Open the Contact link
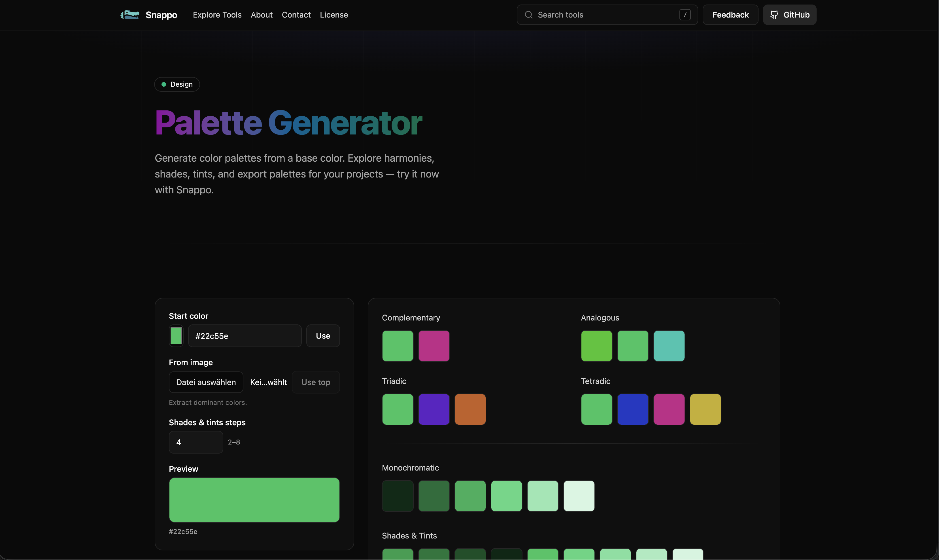 point(296,15)
